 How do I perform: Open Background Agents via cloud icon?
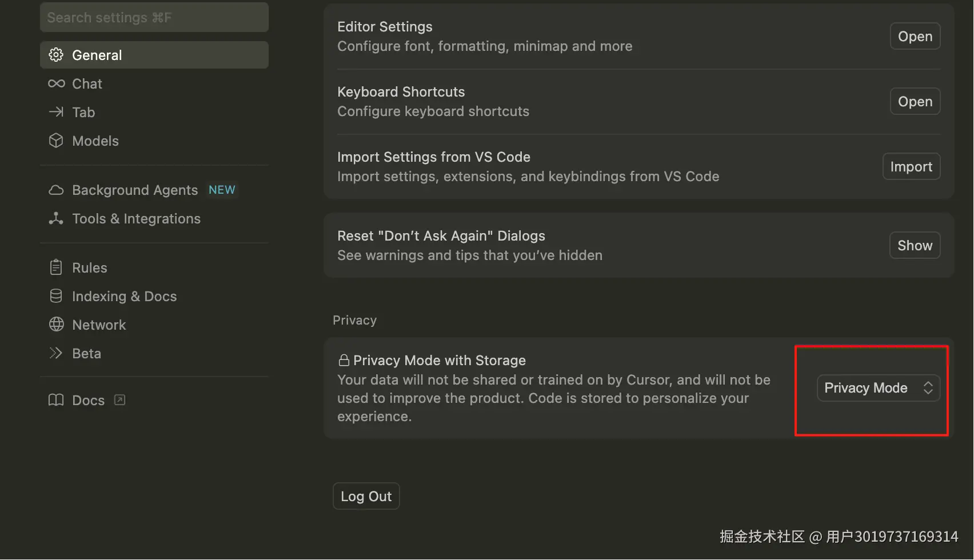pos(56,190)
